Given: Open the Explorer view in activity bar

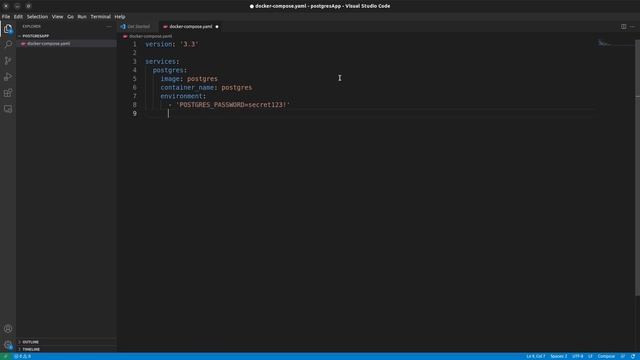Looking at the screenshot, I should pos(8,29).
